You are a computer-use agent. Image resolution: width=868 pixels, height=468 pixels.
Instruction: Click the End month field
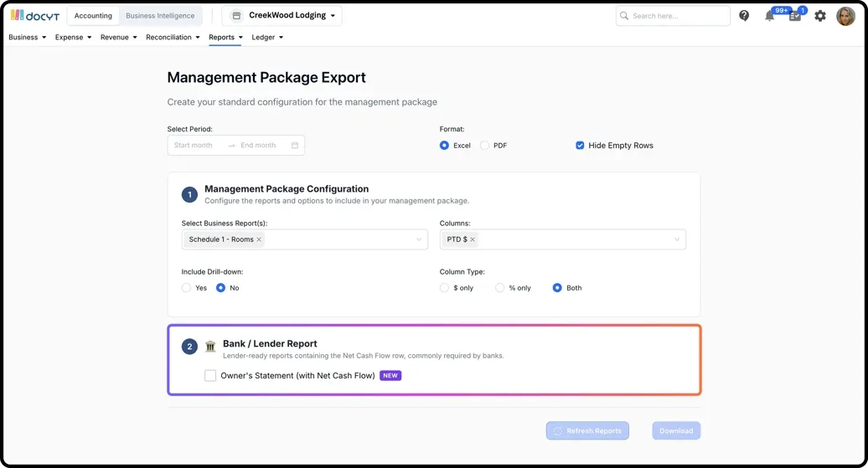[x=258, y=146]
